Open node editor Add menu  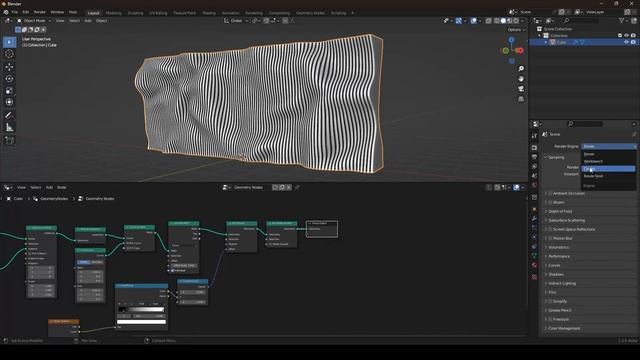click(49, 187)
